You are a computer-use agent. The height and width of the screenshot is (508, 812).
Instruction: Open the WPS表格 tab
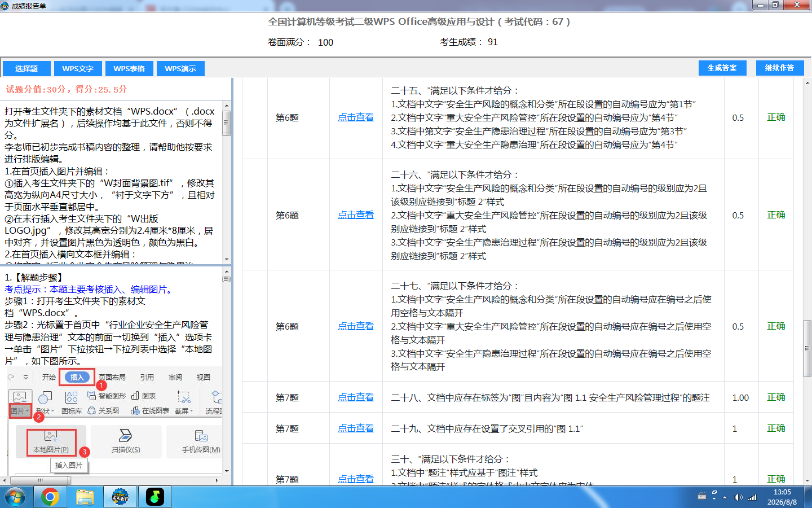129,68
